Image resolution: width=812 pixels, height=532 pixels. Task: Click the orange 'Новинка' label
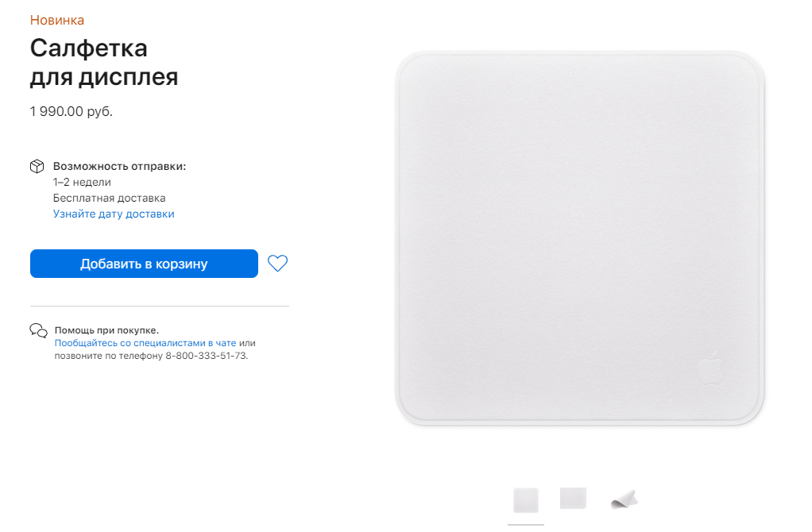click(57, 20)
